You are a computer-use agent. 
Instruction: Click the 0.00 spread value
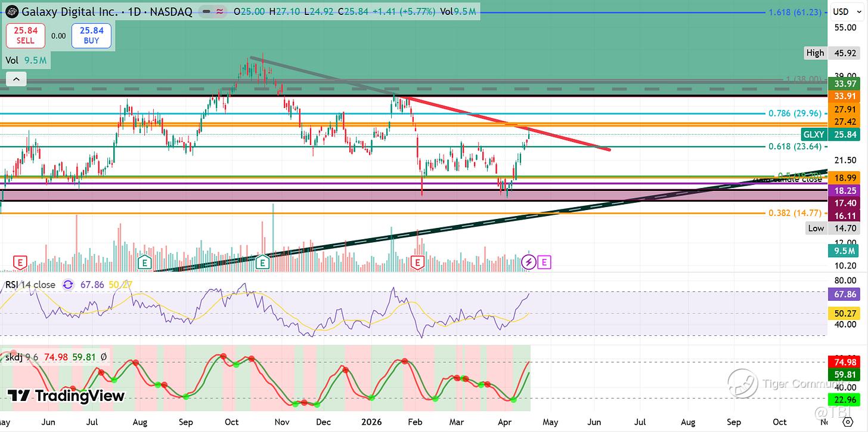[58, 36]
